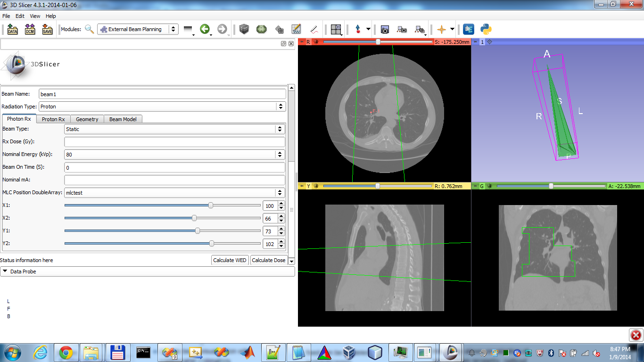The width and height of the screenshot is (644, 362).
Task: Click the DCM DICOM import icon
Action: 30,29
